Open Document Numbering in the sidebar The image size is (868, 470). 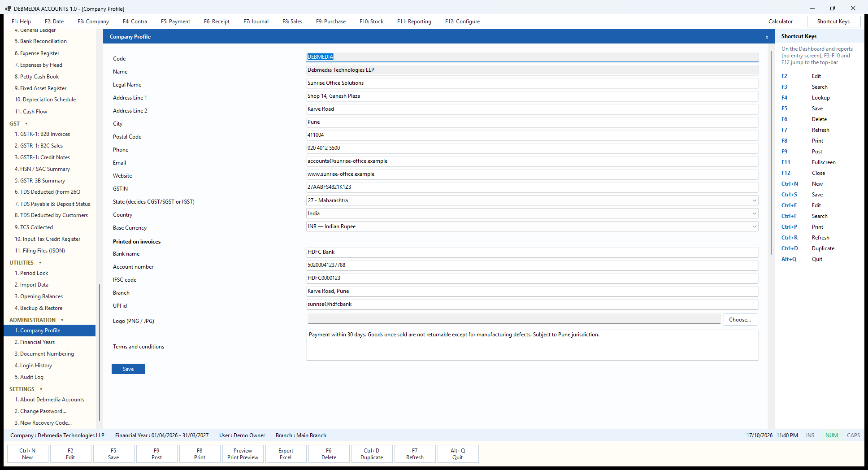tap(44, 354)
